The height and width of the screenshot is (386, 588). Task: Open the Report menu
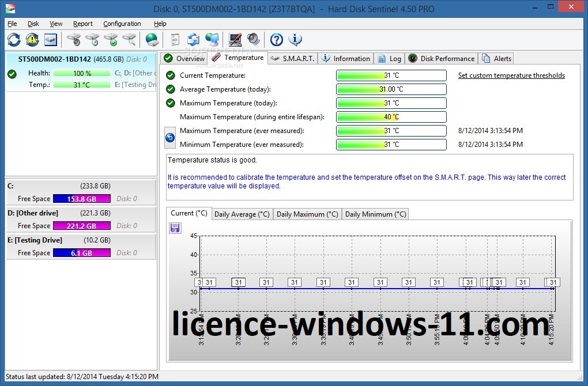pyautogui.click(x=83, y=24)
